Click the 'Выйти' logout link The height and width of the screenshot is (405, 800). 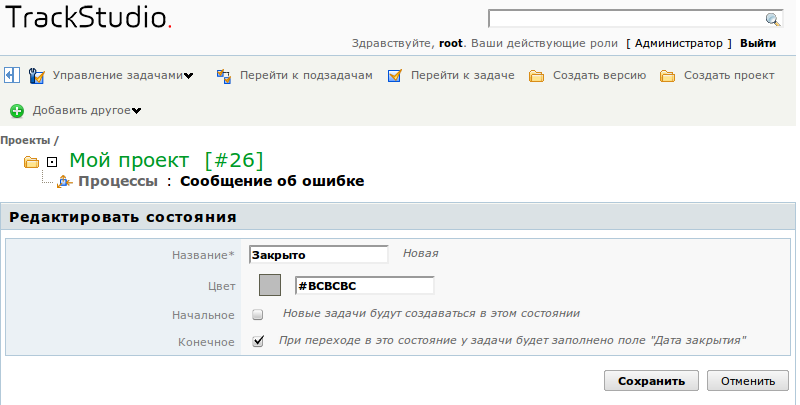[758, 44]
